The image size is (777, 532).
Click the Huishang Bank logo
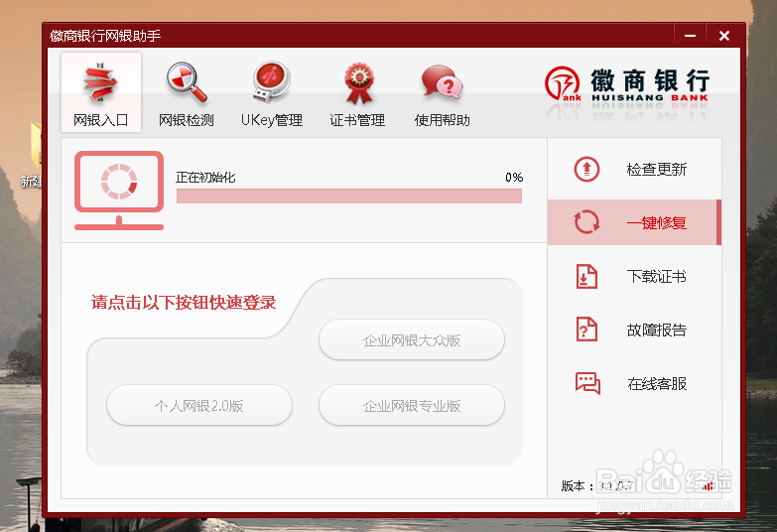[x=627, y=84]
